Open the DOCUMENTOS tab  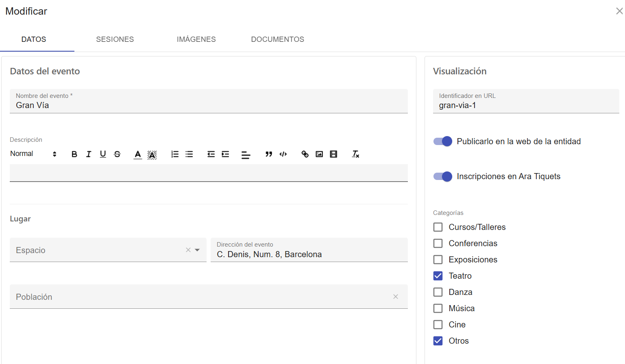pyautogui.click(x=278, y=39)
